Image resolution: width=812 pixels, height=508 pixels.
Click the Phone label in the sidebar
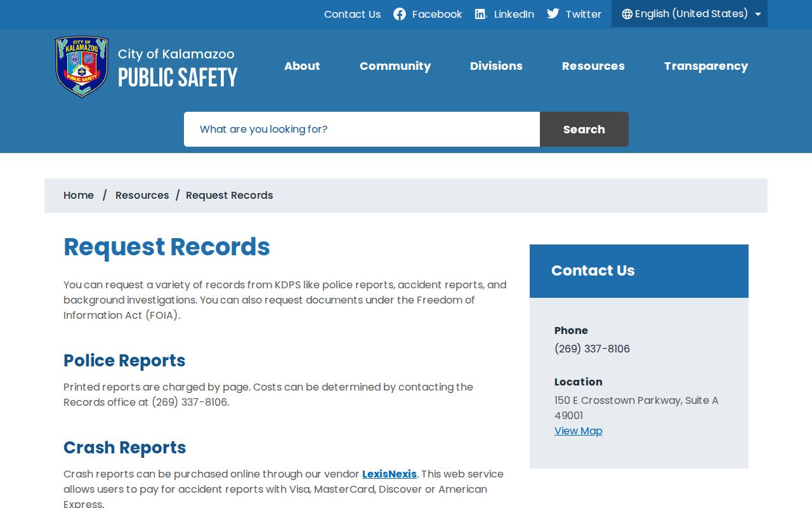[571, 331]
